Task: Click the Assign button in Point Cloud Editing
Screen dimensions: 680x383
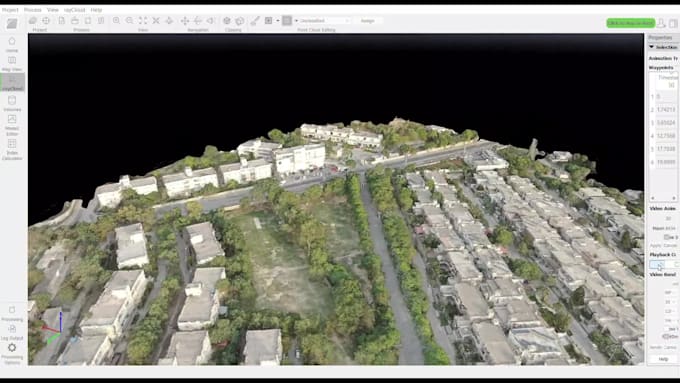Action: 368,20
